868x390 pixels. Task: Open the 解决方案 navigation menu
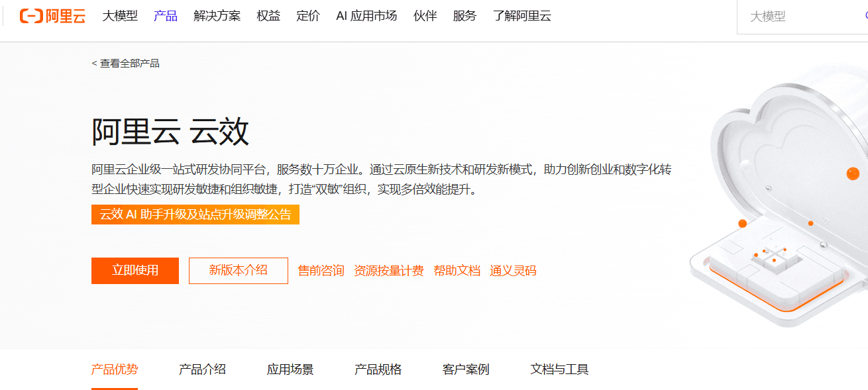pyautogui.click(x=217, y=16)
